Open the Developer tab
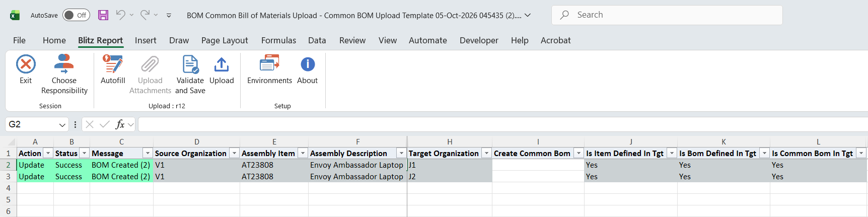868x217 pixels. coord(479,40)
